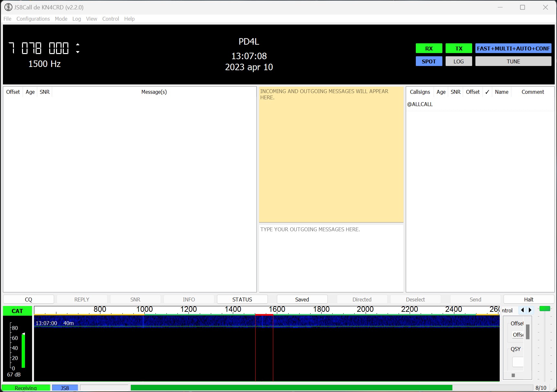Click the CQ button
557x392 pixels.
tap(28, 299)
